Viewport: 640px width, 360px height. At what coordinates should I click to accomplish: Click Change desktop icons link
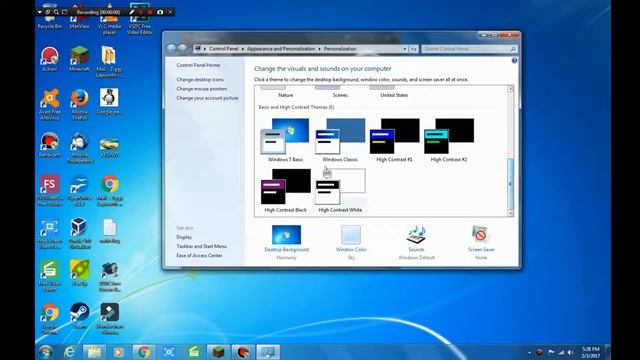coord(200,80)
